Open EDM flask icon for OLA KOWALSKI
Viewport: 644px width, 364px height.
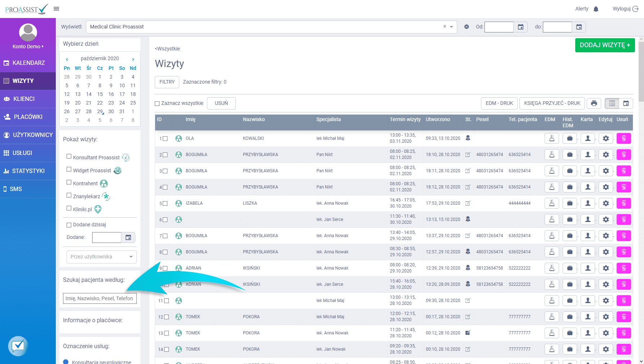552,138
